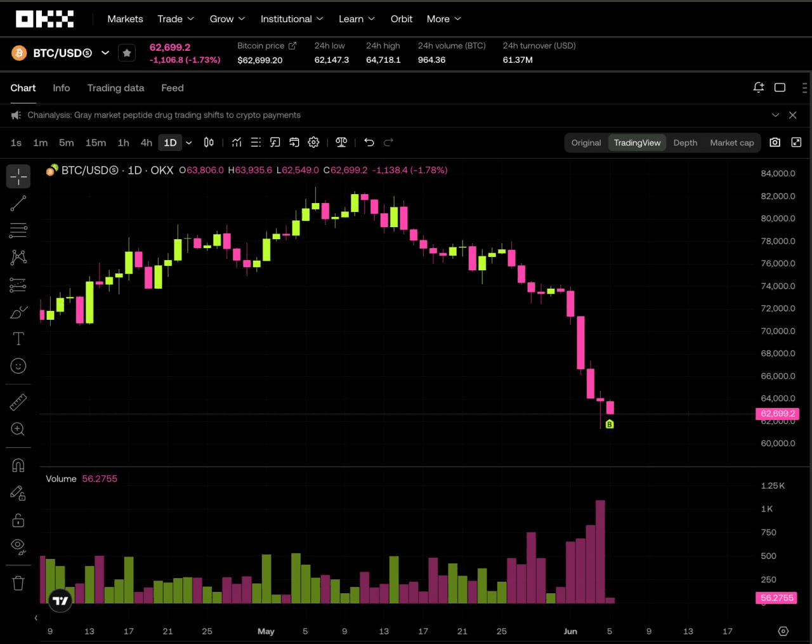Expand chart to fullscreen
This screenshot has height=644, width=812.
pyautogui.click(x=797, y=143)
